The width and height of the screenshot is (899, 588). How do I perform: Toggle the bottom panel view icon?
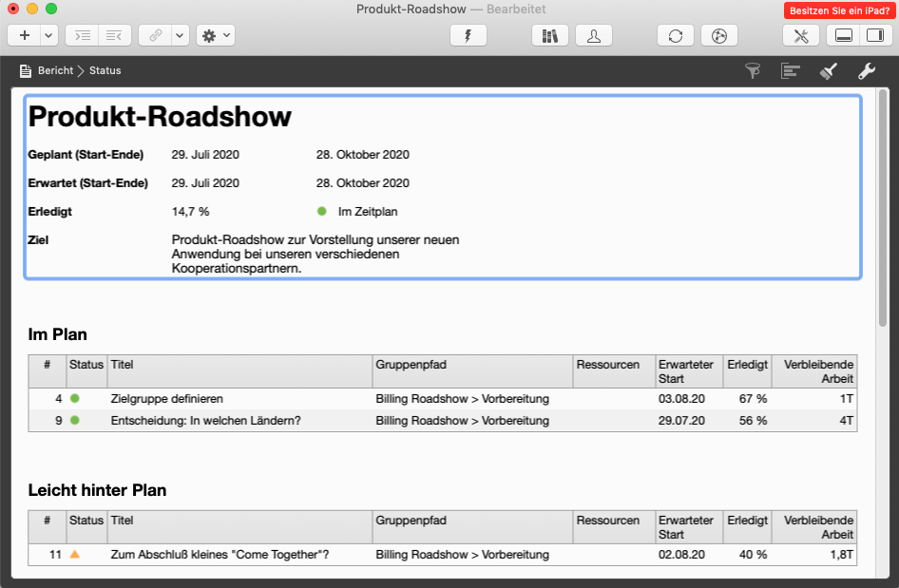tap(843, 35)
